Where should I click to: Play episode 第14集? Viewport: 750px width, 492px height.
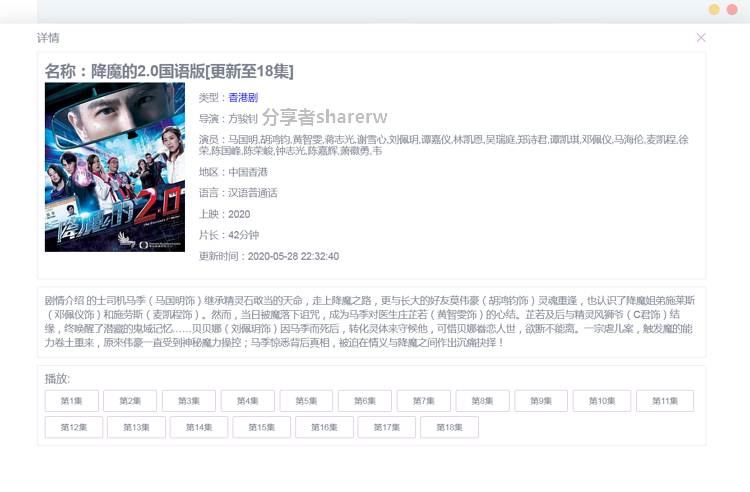click(x=199, y=427)
